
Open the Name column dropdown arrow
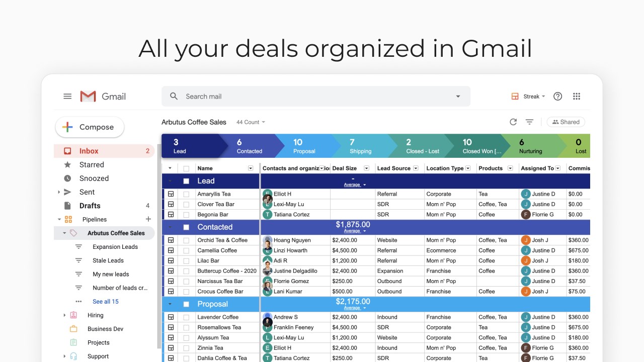click(251, 168)
